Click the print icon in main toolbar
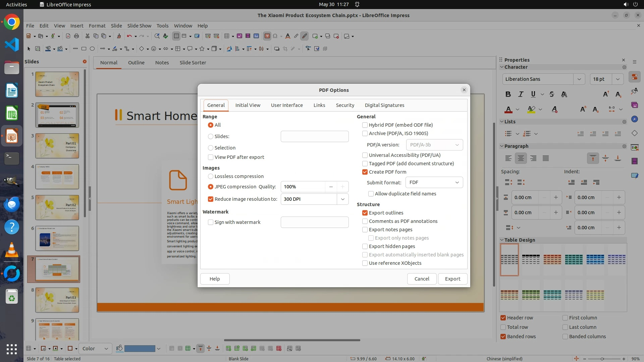Image resolution: width=644 pixels, height=362 pixels. click(76, 36)
